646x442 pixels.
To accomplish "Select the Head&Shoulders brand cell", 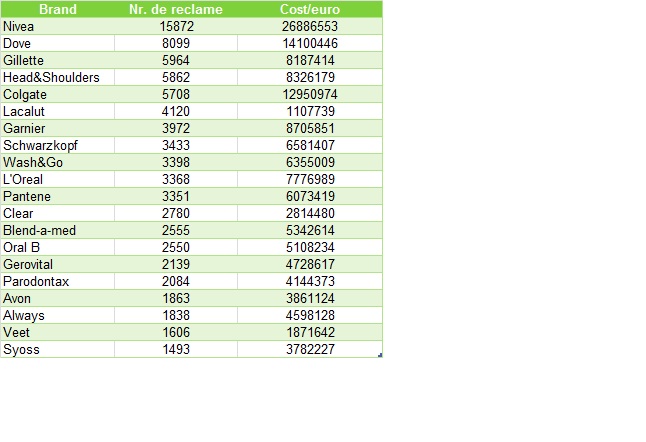I will 51,77.
